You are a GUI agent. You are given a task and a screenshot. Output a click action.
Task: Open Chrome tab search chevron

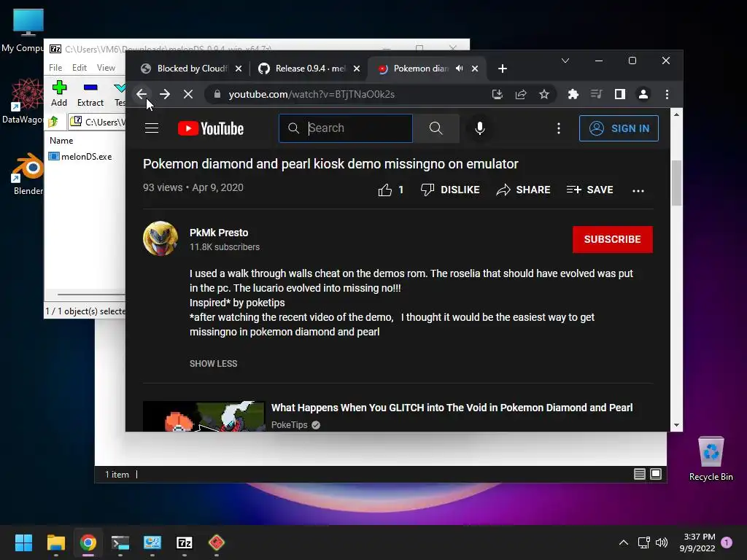pos(565,61)
